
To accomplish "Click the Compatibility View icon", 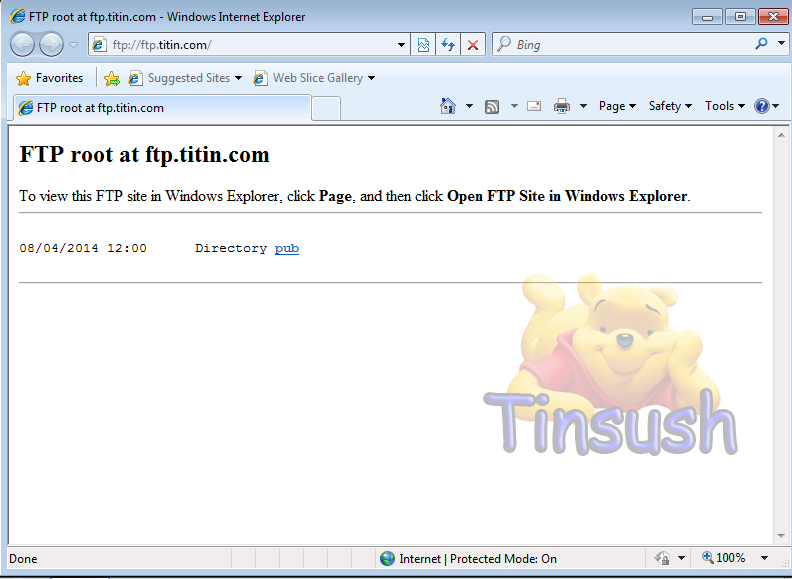I will pyautogui.click(x=423, y=45).
